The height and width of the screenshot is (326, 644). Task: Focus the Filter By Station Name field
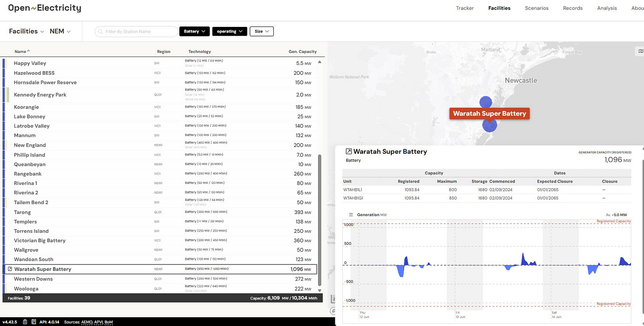point(136,32)
